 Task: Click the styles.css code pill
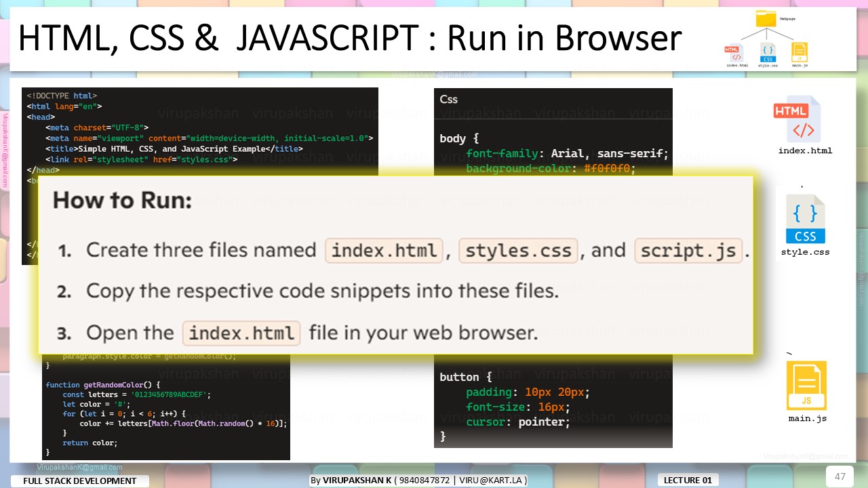(x=518, y=251)
